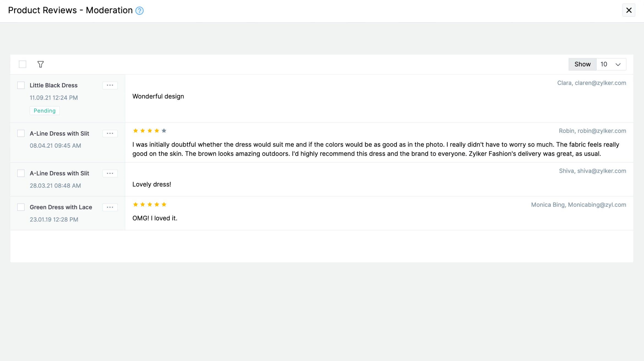Viewport: 644px width, 361px height.
Task: Open more options for Robin's A-Line Dress review
Action: coord(110,134)
